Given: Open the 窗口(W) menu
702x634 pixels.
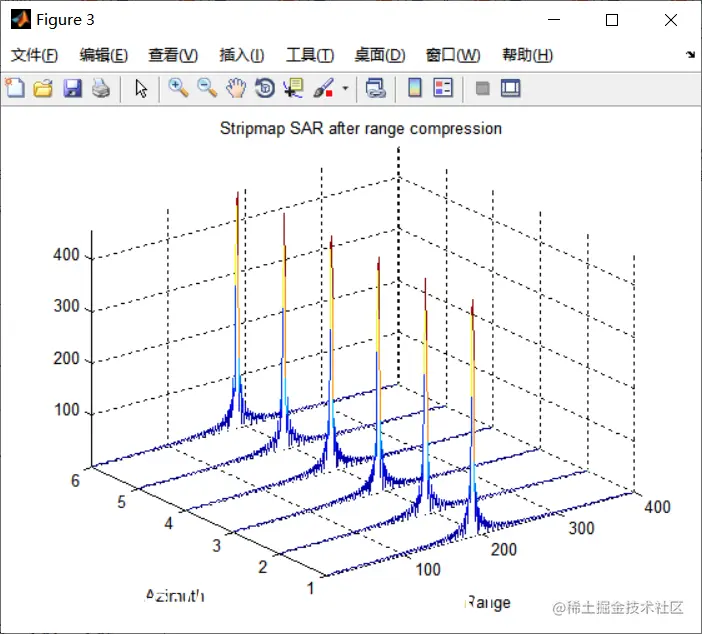Looking at the screenshot, I should coord(453,55).
